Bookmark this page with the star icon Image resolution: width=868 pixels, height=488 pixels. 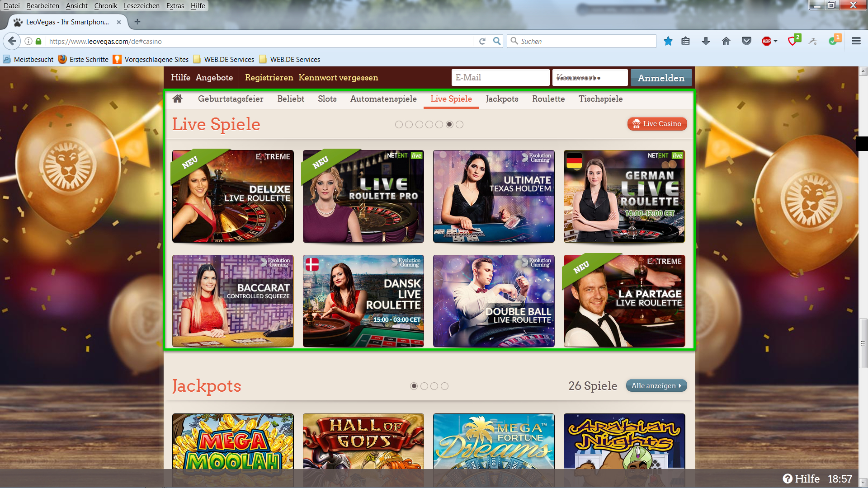tap(668, 41)
